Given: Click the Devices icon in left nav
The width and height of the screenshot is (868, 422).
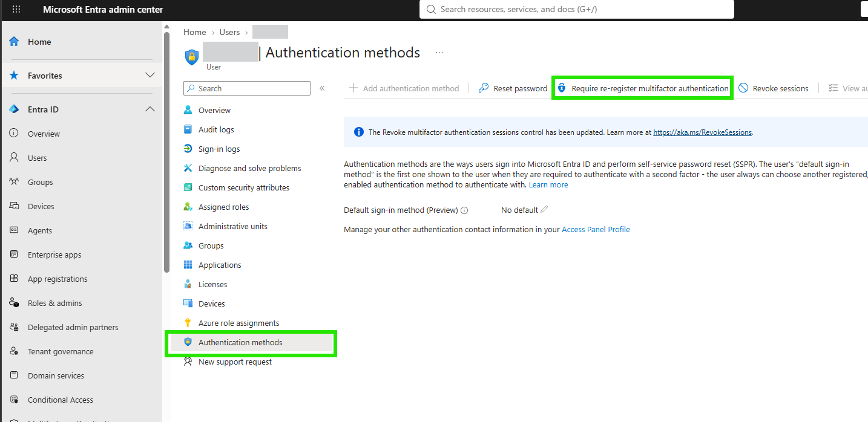Looking at the screenshot, I should (14, 206).
